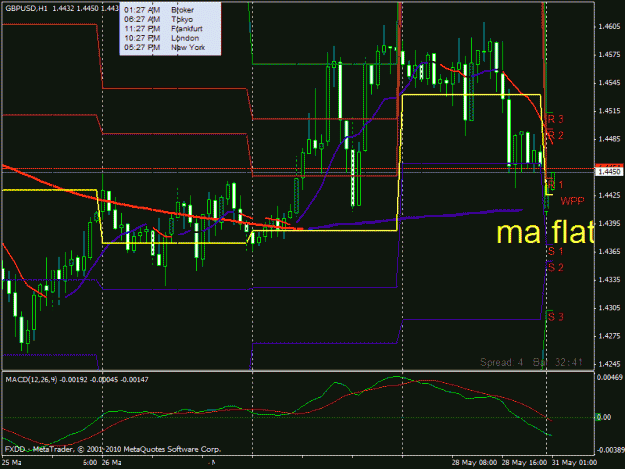The height and width of the screenshot is (469, 625).
Task: Click the R 2 resistance pivot label
Action: click(x=556, y=135)
